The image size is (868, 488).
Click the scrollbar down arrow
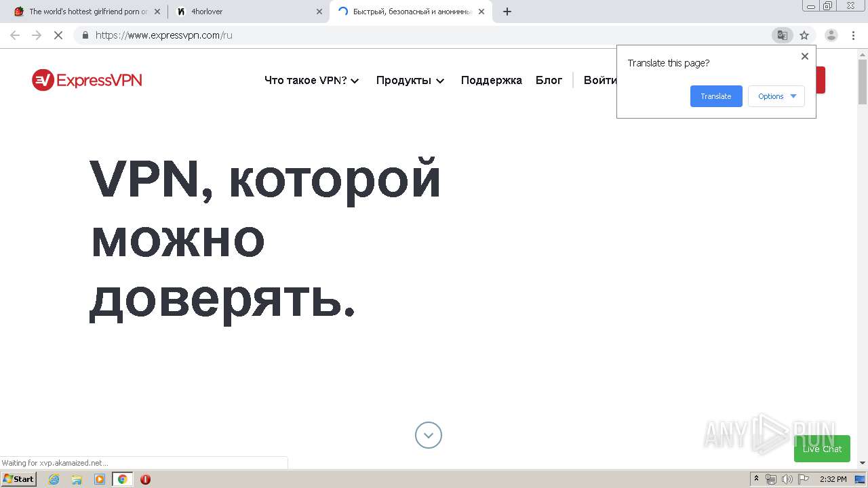pyautogui.click(x=863, y=463)
